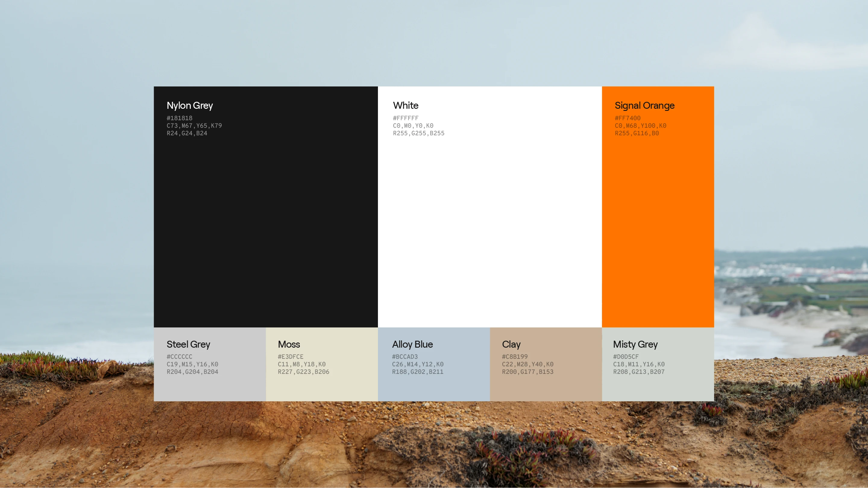Click the #FF7400 hex value

tap(627, 118)
